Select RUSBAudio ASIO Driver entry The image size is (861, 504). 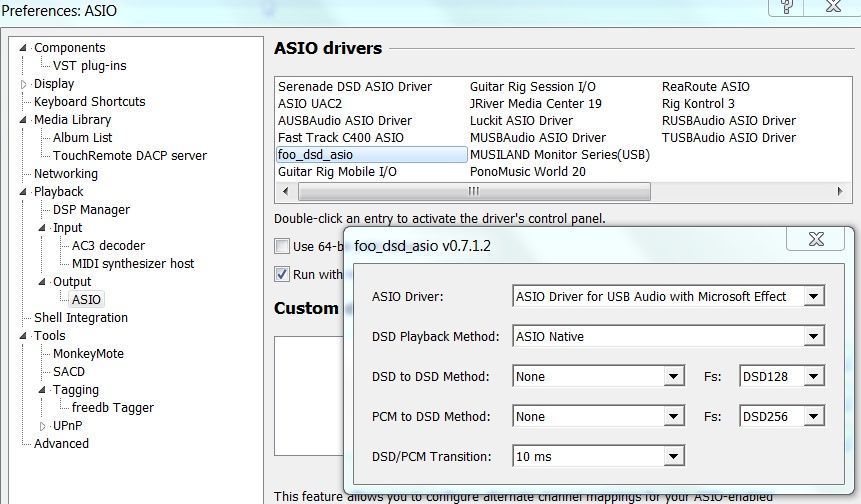(729, 121)
